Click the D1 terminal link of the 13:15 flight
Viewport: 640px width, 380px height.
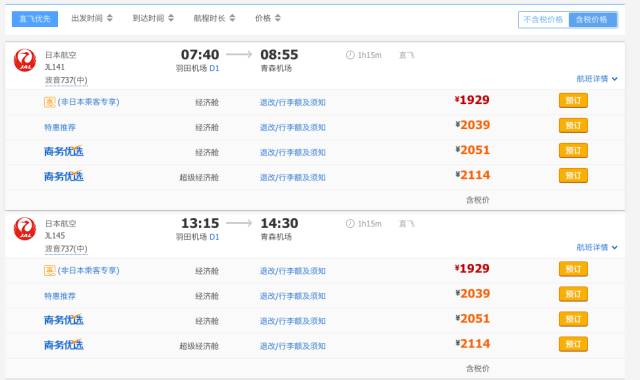(x=214, y=237)
